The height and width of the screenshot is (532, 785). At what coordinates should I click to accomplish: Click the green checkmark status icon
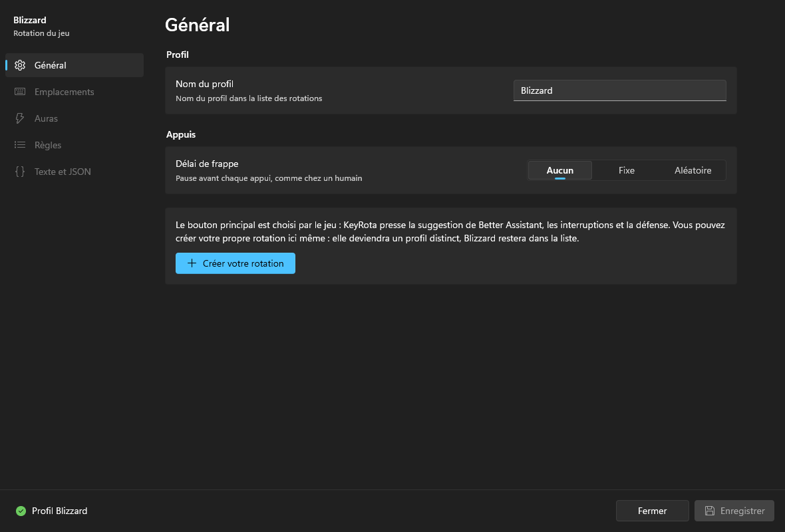(x=21, y=511)
